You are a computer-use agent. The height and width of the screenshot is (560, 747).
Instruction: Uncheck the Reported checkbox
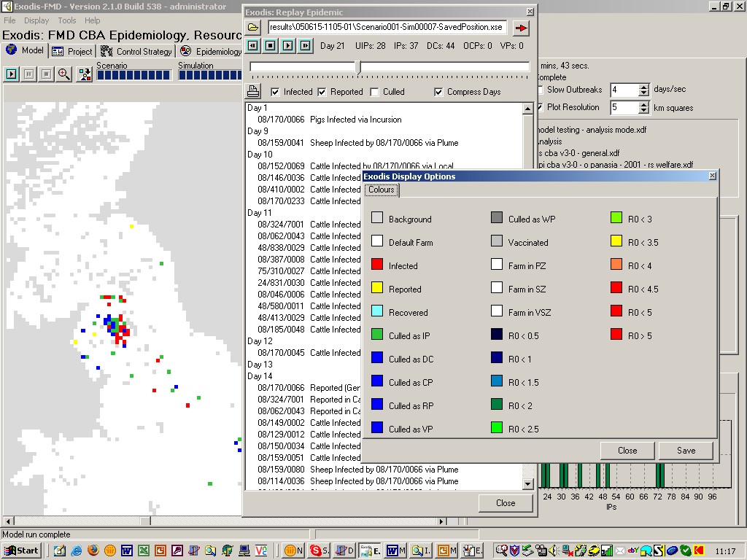point(322,92)
